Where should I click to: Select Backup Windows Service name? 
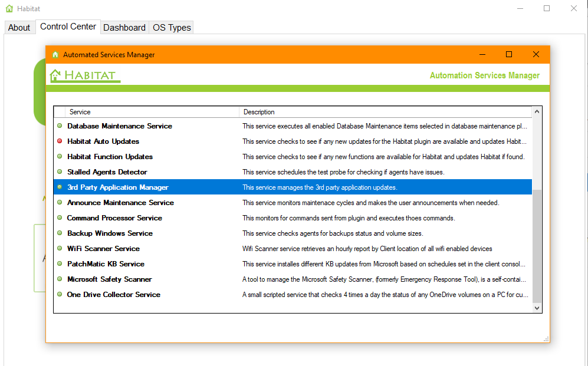pyautogui.click(x=110, y=233)
